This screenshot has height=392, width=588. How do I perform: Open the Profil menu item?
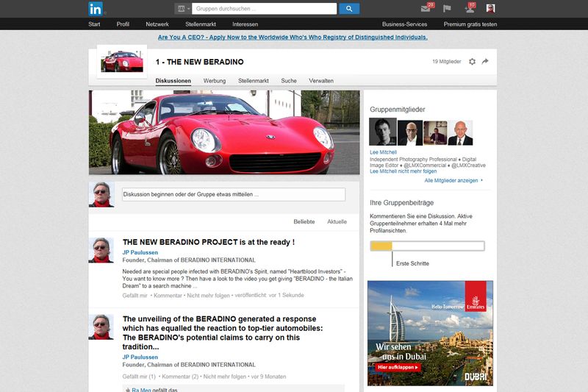click(x=123, y=24)
